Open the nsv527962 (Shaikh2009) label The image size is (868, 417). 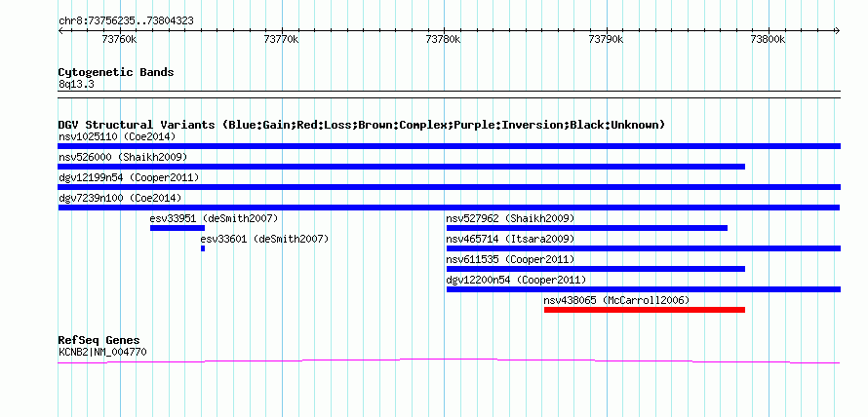(510, 218)
